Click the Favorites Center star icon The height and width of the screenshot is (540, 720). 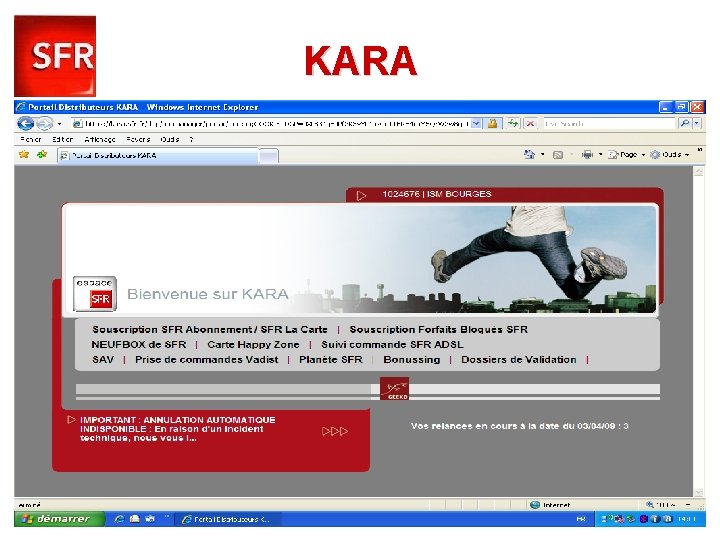(x=24, y=155)
